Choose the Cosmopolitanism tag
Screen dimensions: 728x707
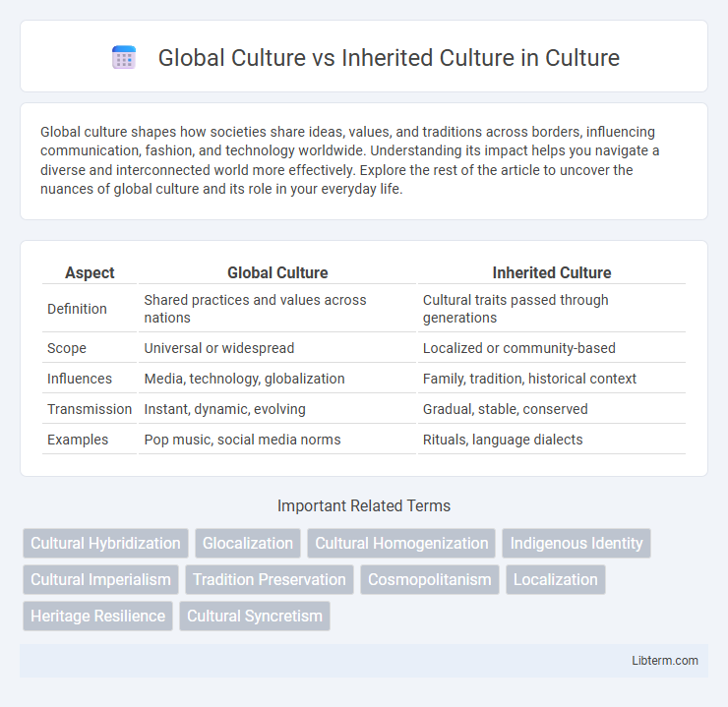tap(430, 580)
